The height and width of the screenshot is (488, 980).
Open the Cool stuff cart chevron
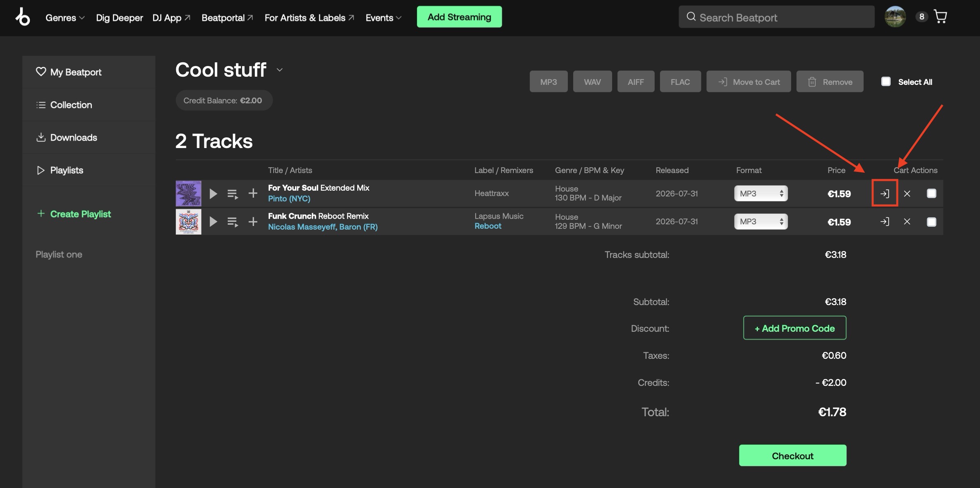click(280, 70)
